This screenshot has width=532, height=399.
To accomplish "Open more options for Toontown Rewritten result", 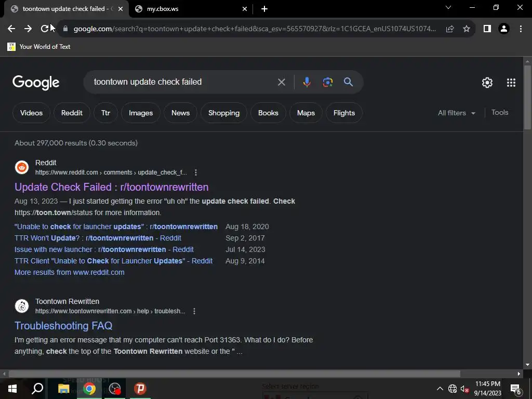I will click(194, 311).
